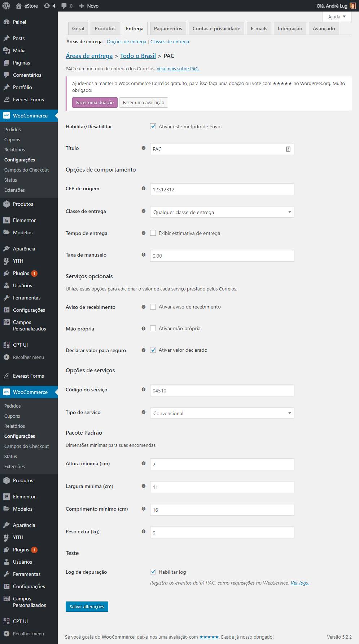The width and height of the screenshot is (359, 644).
Task: Open comments bubble icon in admin bar
Action: pyautogui.click(x=64, y=6)
